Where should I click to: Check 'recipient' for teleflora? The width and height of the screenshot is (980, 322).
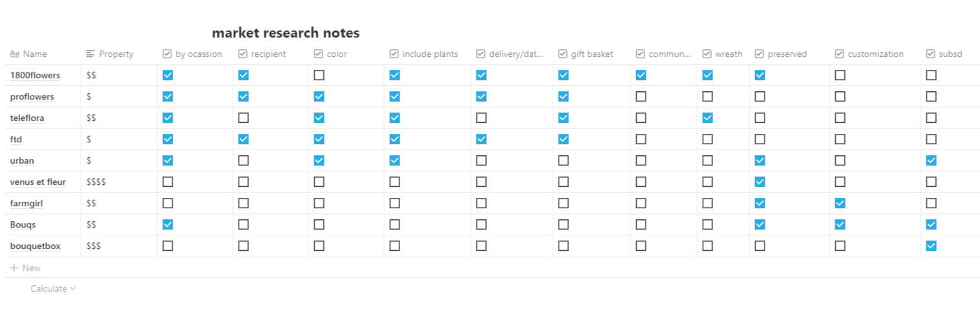tap(244, 118)
